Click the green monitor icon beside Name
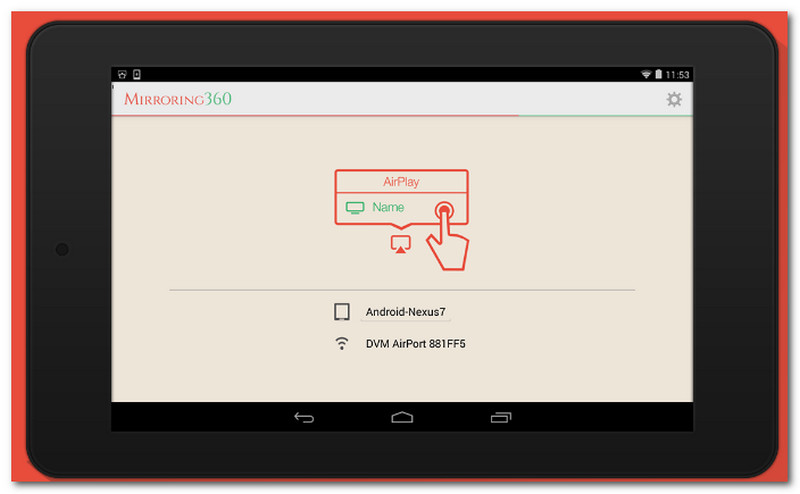This screenshot has width=800, height=494. click(x=355, y=207)
